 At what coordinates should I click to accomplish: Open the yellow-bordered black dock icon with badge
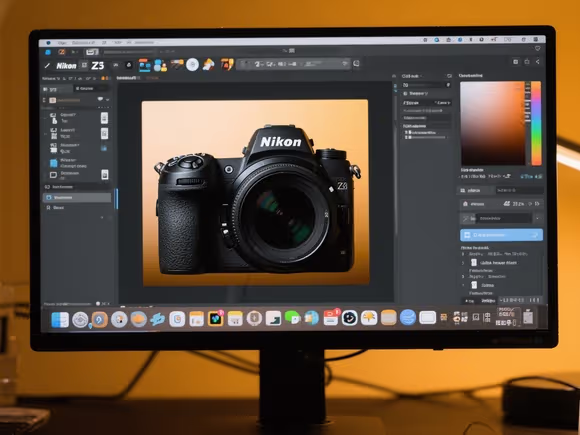pos(216,318)
